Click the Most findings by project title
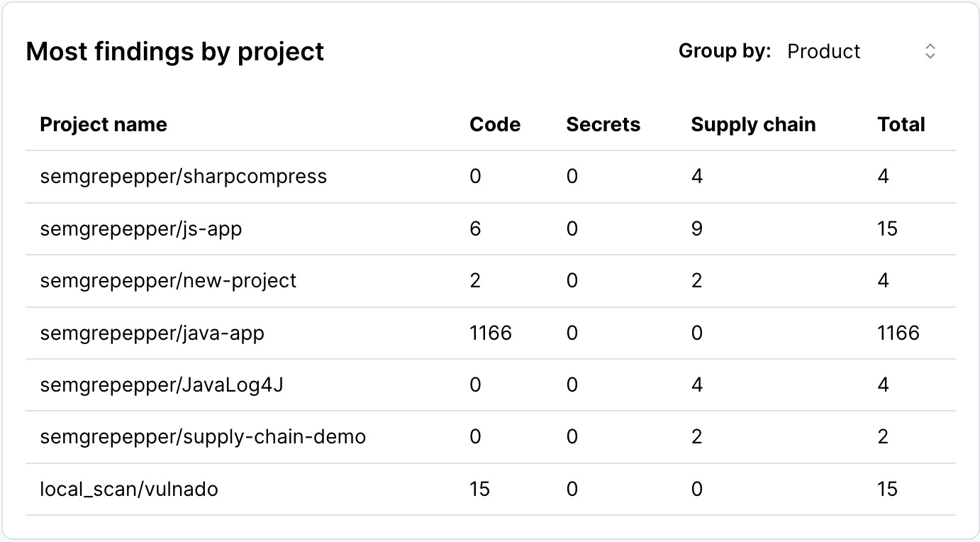This screenshot has width=980, height=542. (174, 51)
